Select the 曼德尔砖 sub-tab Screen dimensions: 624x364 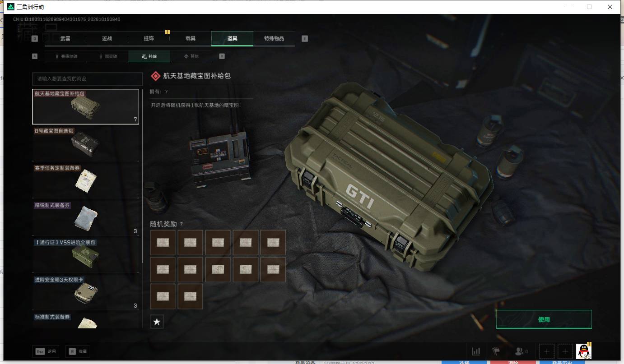66,56
